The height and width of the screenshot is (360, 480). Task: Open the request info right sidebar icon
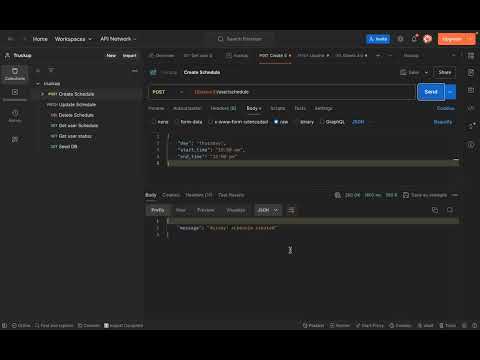pyautogui.click(x=471, y=145)
